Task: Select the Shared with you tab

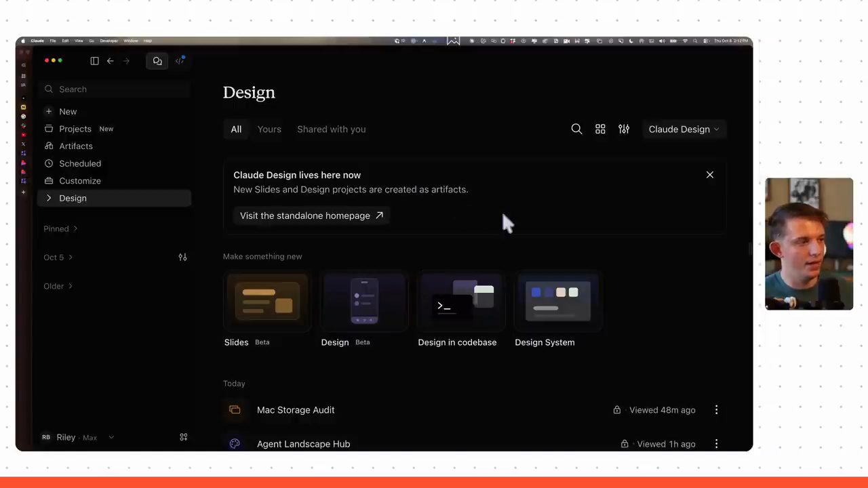Action: (331, 129)
